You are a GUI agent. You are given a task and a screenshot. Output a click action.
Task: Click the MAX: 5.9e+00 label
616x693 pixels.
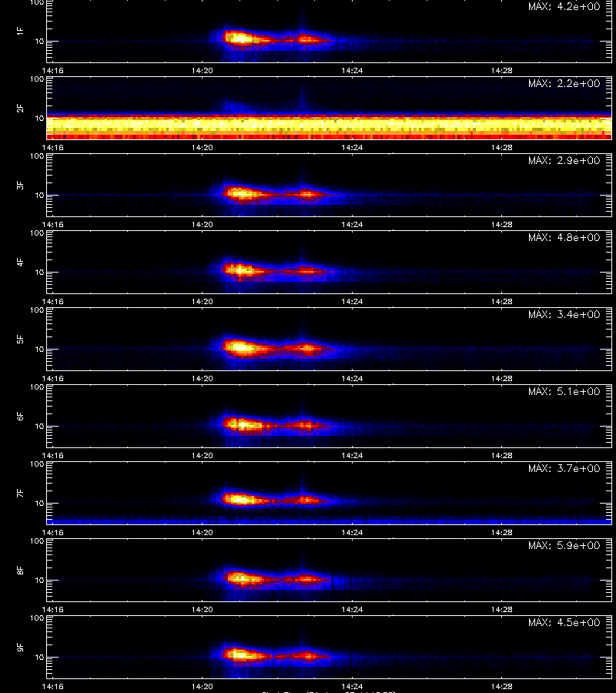[x=564, y=545]
